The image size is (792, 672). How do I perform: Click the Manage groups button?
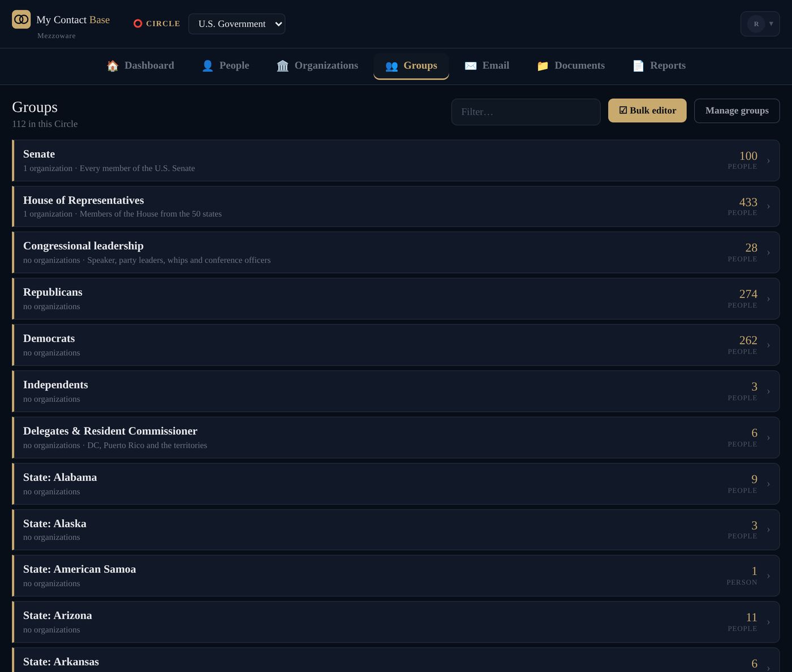[x=737, y=110]
